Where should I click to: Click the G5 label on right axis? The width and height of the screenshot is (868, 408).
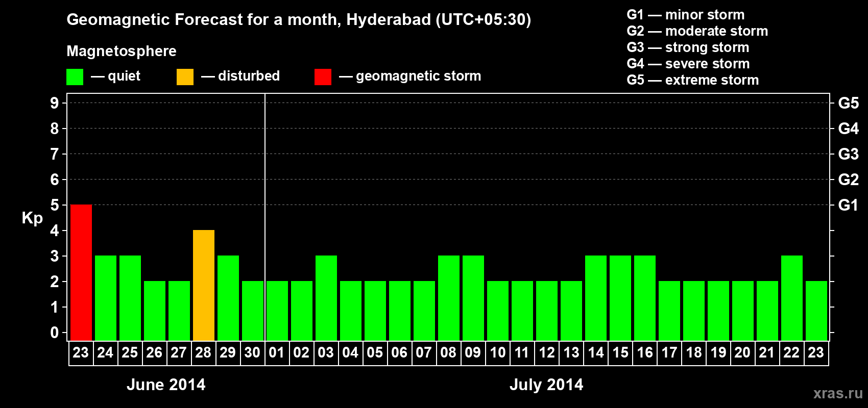[x=849, y=103]
